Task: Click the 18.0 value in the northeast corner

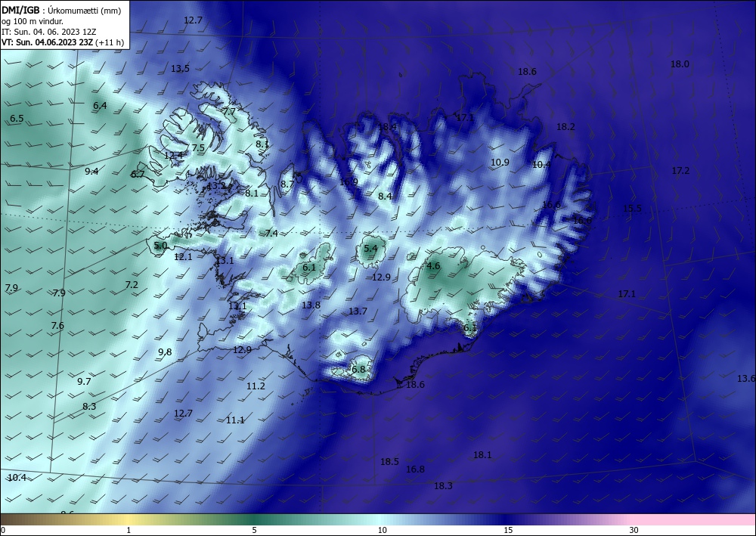Action: pos(680,64)
